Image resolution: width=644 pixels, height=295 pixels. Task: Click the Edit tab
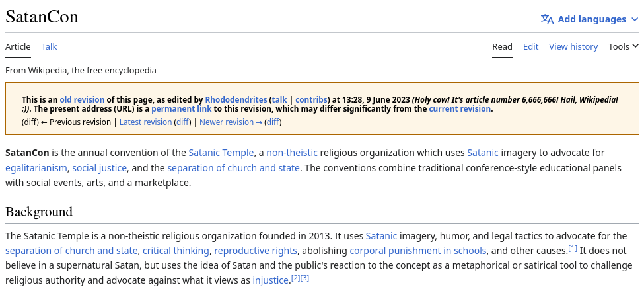coord(530,46)
